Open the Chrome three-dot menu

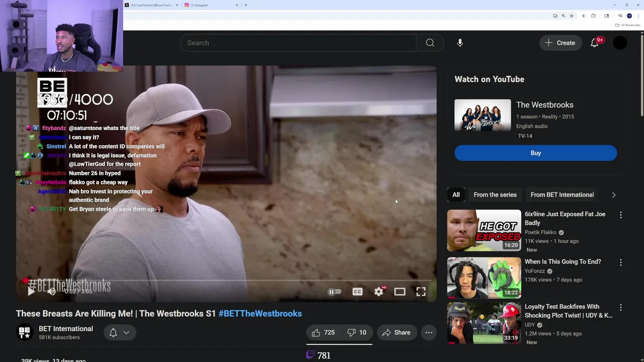tap(638, 16)
